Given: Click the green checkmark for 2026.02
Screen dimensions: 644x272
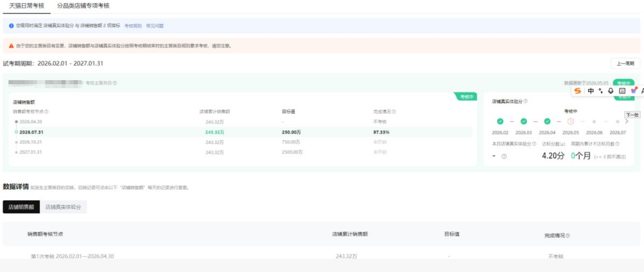Looking at the screenshot, I should 500,121.
